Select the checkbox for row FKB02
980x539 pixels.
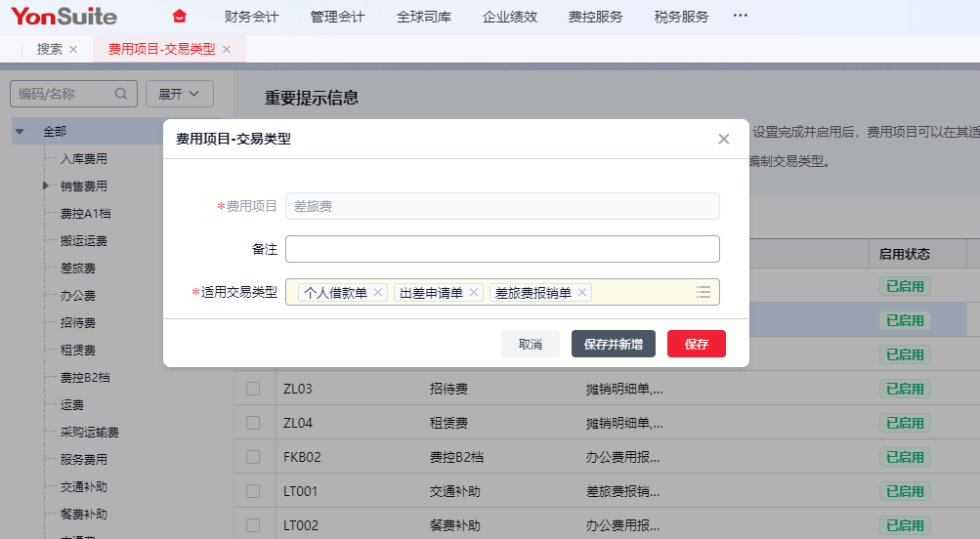[x=253, y=457]
